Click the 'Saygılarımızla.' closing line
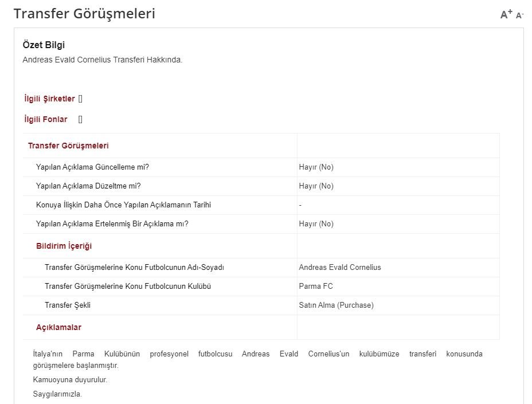The image size is (532, 404). pos(57,394)
